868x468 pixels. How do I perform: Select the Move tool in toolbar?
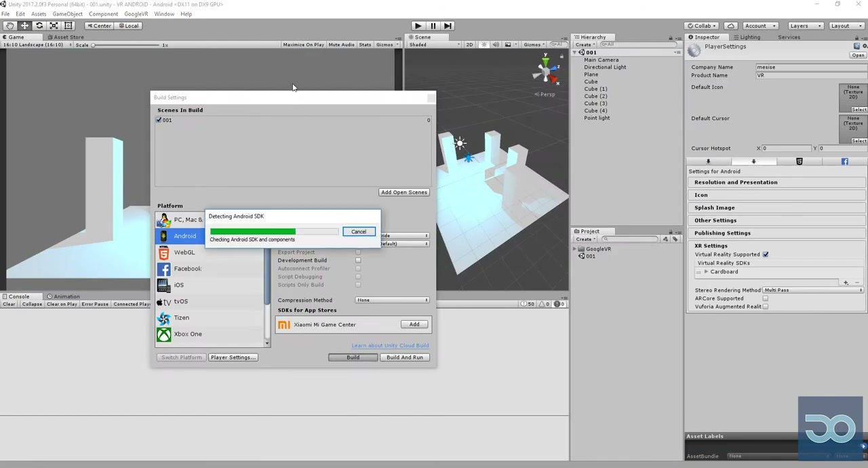pos(24,26)
